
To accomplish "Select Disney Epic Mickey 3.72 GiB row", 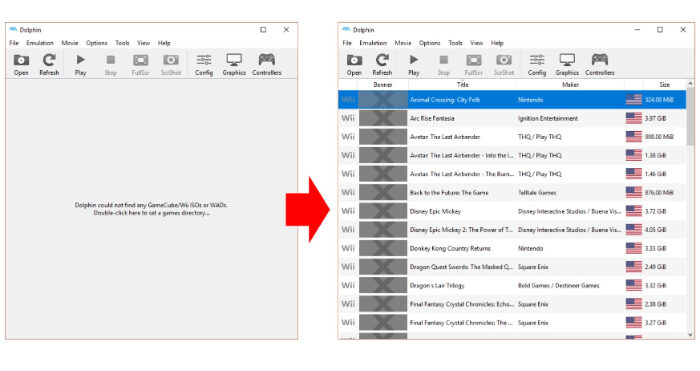I will (x=512, y=211).
